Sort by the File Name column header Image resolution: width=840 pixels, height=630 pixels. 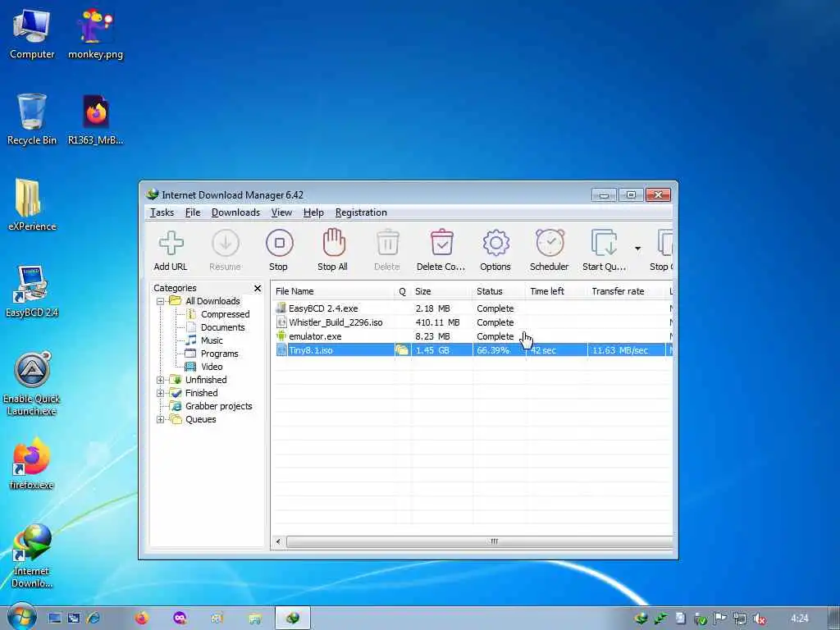coord(332,291)
